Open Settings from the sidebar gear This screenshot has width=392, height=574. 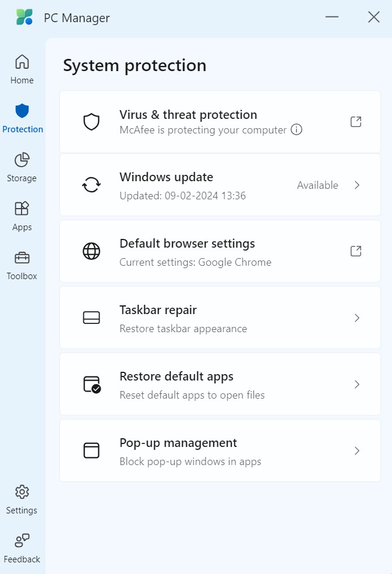(x=22, y=498)
